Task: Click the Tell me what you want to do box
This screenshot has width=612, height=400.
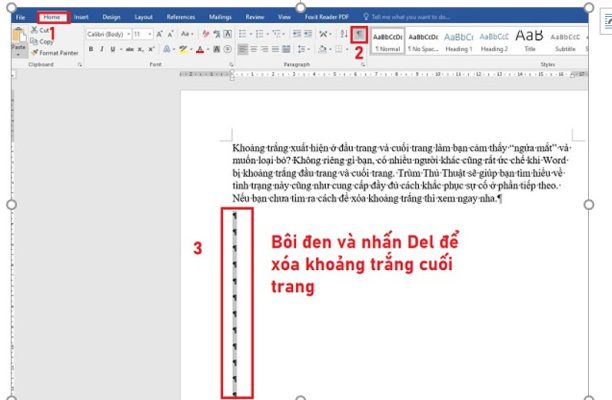Action: point(411,17)
